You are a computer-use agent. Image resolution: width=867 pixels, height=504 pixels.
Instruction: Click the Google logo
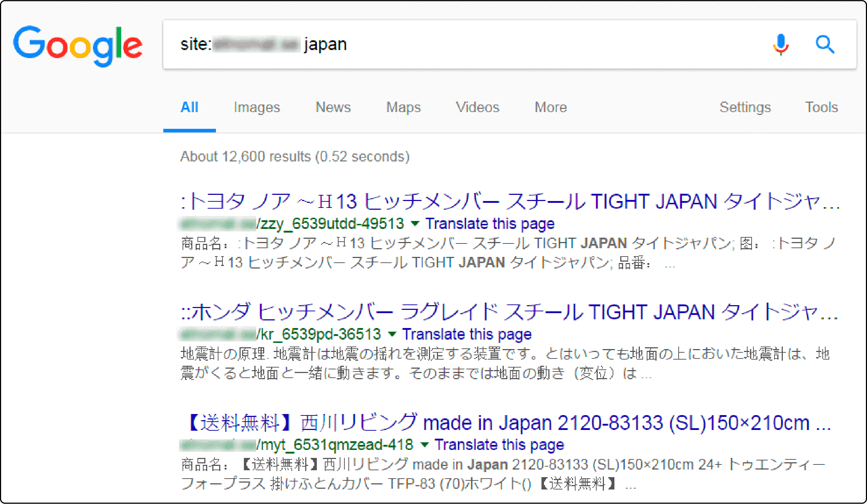78,46
